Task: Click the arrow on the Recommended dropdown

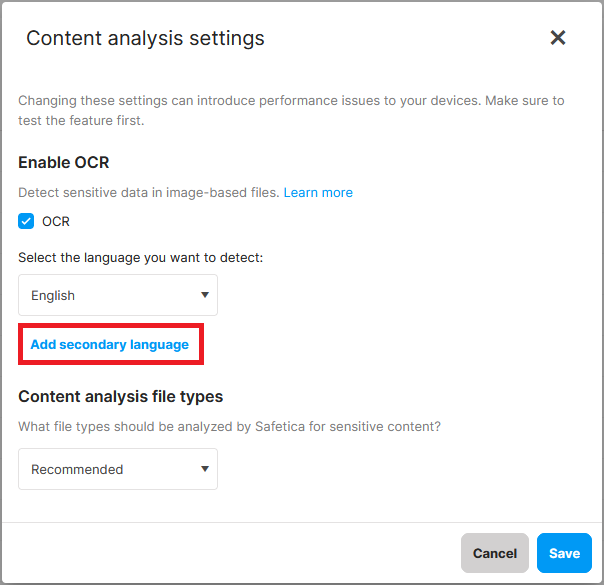Action: tap(204, 469)
